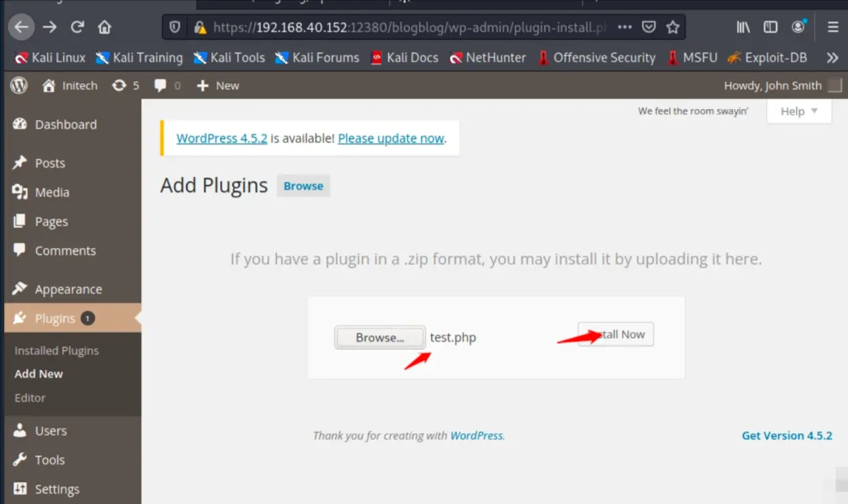Screen dimensions: 848x504
Task: Bookmark this page with the star icon
Action: pos(673,27)
